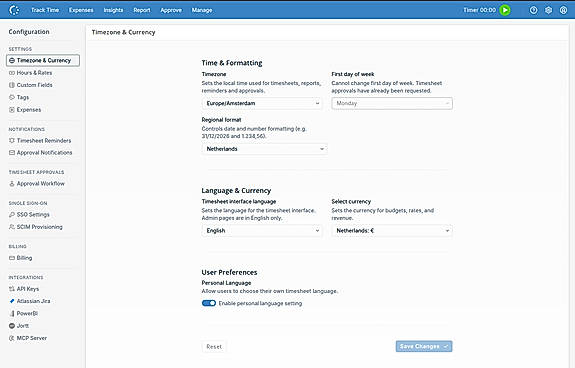Image resolution: width=575 pixels, height=368 pixels.
Task: Click the API Keys icon
Action: tap(12, 289)
